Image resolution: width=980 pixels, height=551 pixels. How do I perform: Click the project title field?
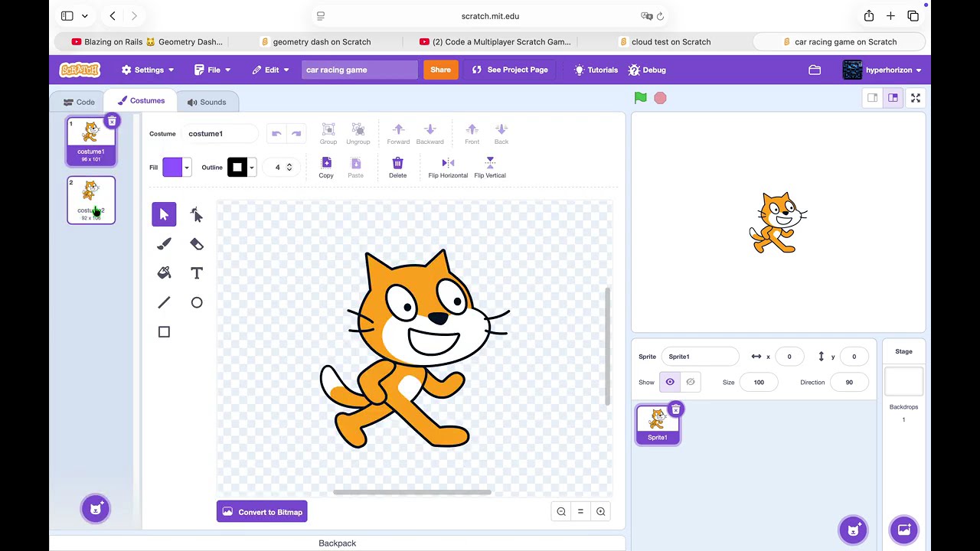pos(359,70)
